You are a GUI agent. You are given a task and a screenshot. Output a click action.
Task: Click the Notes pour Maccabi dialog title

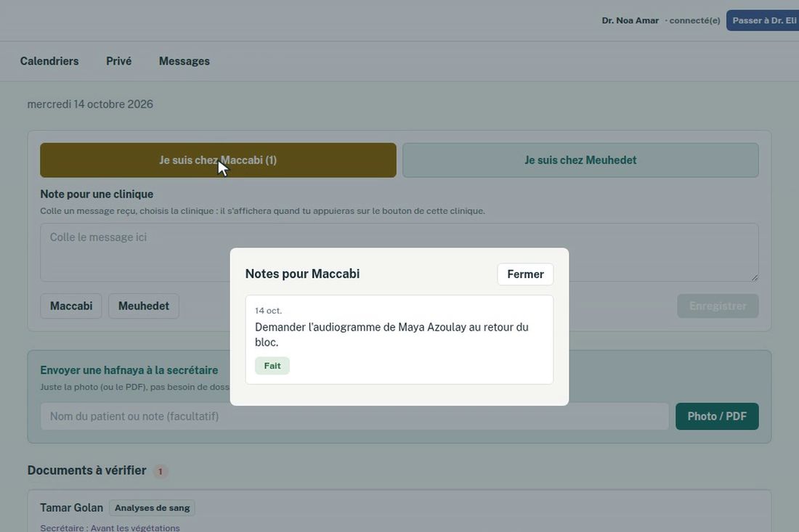302,274
